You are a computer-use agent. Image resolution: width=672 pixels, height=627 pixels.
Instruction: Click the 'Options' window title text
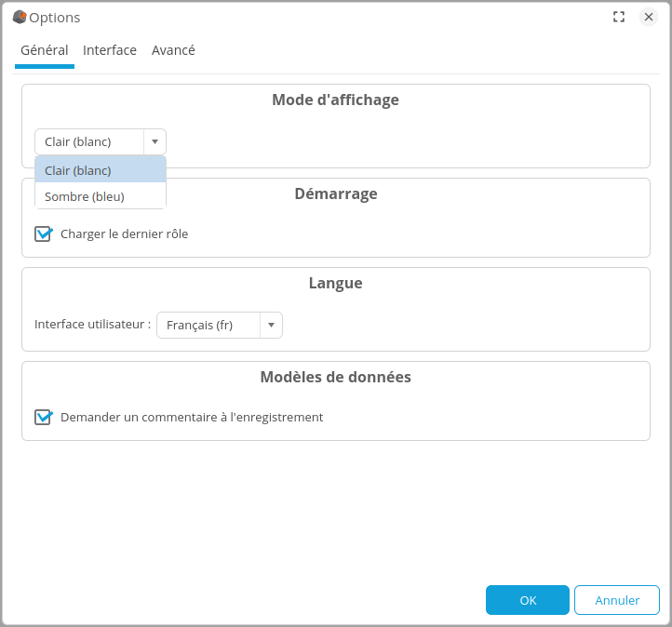55,18
